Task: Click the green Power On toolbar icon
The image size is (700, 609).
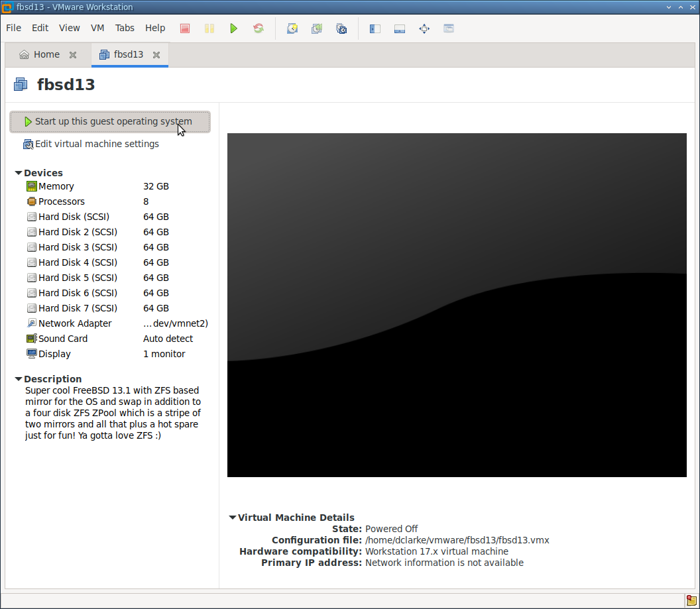Action: coord(233,28)
